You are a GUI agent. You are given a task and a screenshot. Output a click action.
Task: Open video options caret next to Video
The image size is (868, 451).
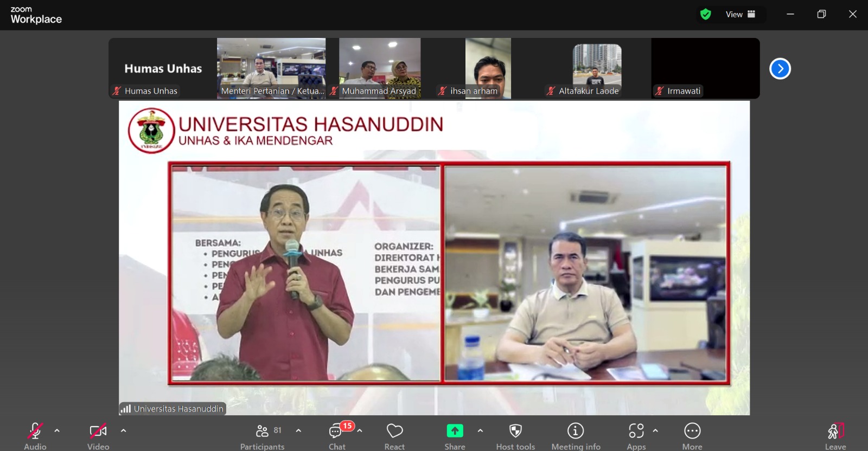(x=123, y=430)
